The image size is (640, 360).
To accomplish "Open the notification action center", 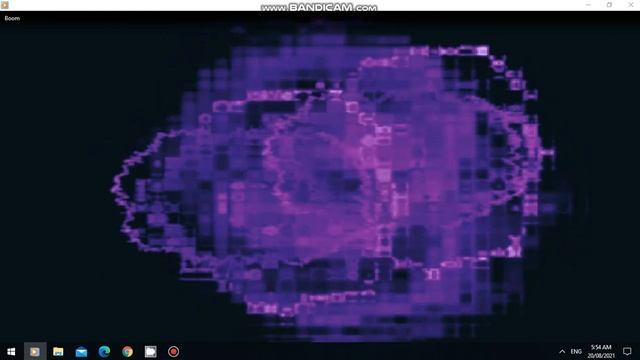I will (627, 351).
